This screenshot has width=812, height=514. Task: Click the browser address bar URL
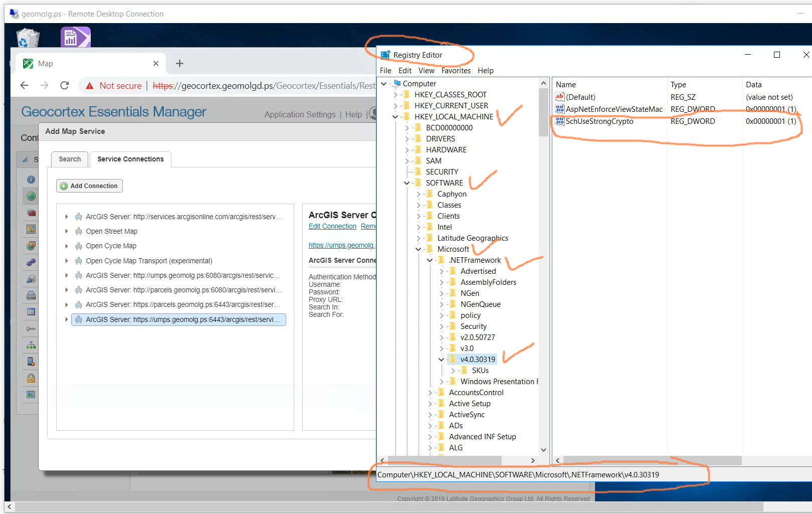(x=264, y=86)
